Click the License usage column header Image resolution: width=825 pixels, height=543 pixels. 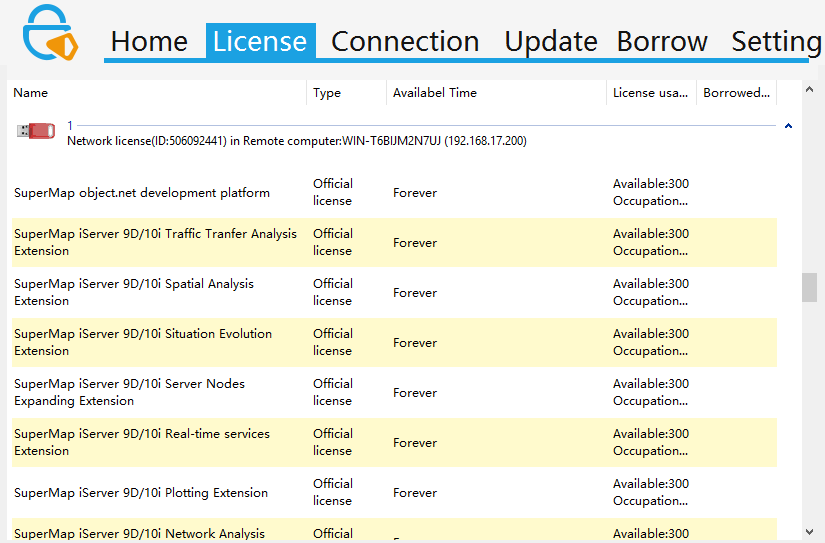[x=650, y=93]
